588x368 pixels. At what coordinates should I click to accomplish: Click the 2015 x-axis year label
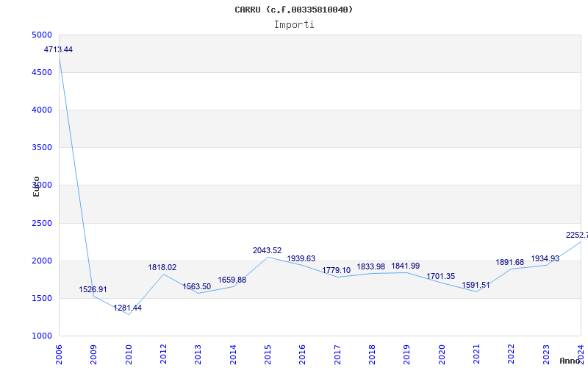tap(268, 355)
